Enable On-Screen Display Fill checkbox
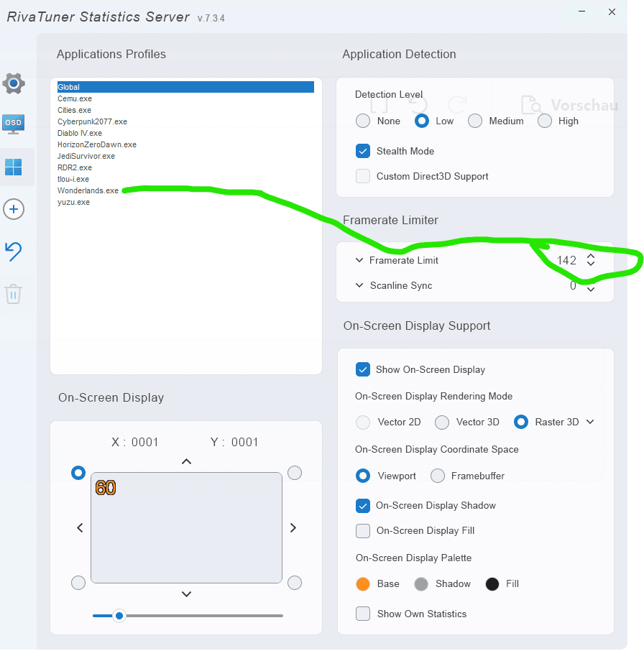This screenshot has width=644, height=651. coord(363,530)
